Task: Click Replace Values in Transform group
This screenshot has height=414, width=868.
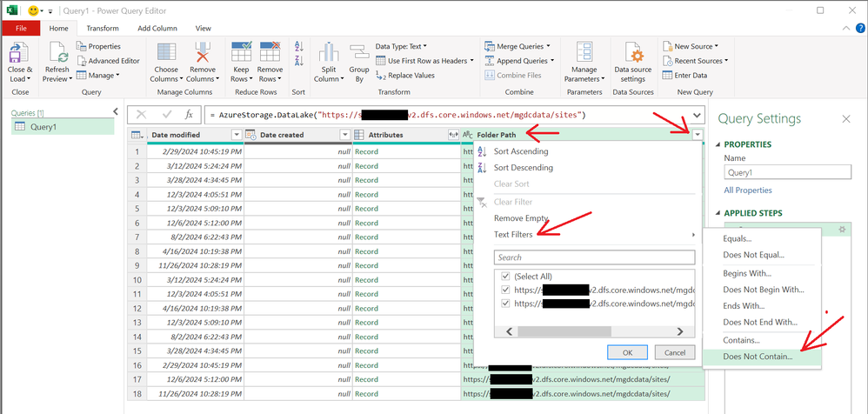Action: [405, 76]
